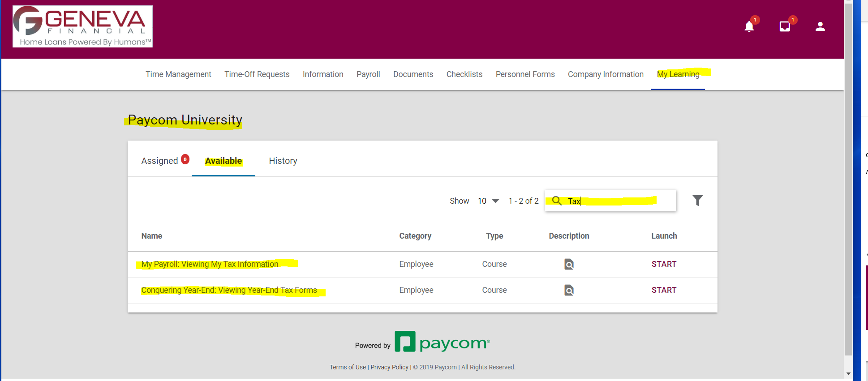Screen dimensions: 868x381
Task: Open Company Information menu
Action: pyautogui.click(x=606, y=74)
